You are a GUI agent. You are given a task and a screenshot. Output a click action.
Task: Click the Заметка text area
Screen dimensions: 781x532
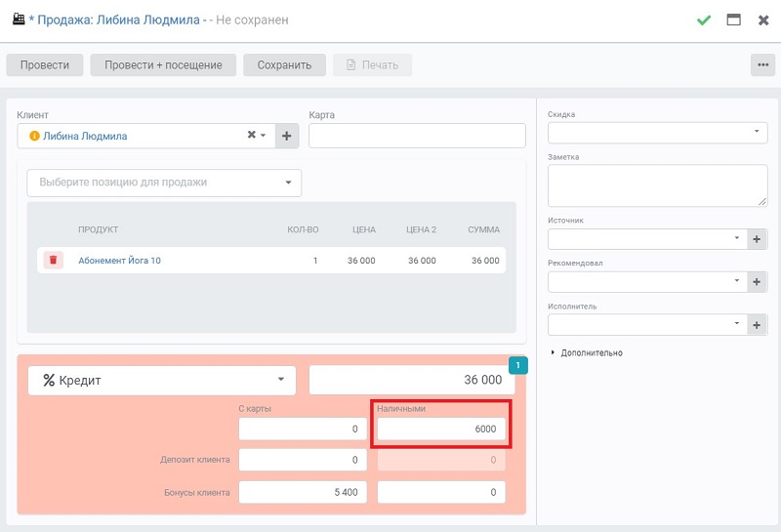(657, 185)
